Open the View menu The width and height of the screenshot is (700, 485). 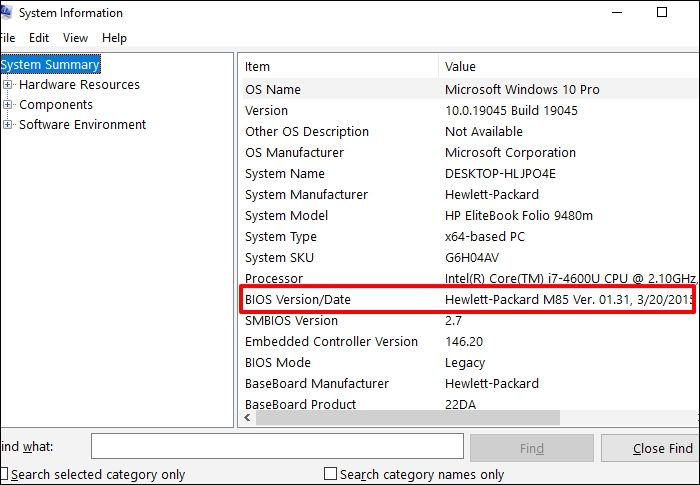75,38
